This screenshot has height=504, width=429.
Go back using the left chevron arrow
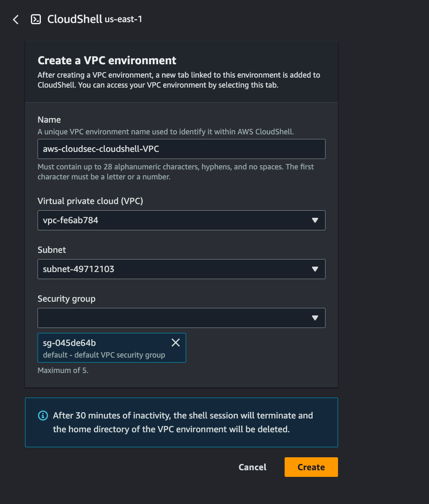point(16,19)
